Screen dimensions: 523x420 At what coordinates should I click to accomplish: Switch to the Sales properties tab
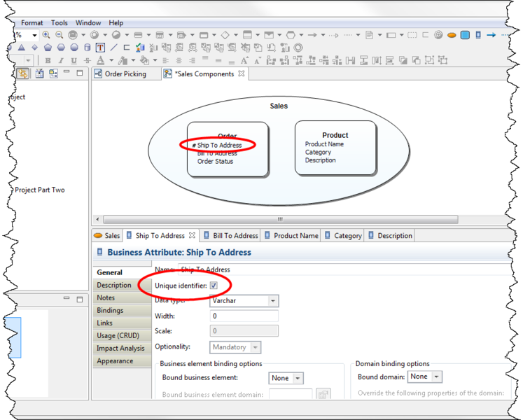coord(107,235)
